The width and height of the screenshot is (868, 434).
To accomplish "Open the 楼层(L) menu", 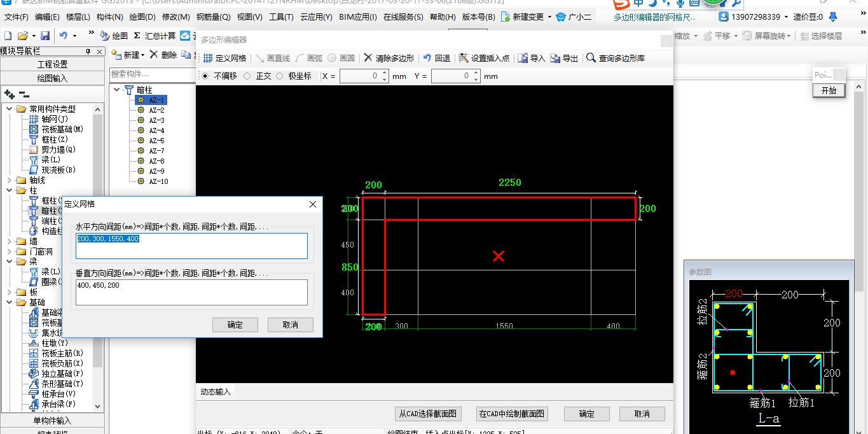I will [x=78, y=17].
